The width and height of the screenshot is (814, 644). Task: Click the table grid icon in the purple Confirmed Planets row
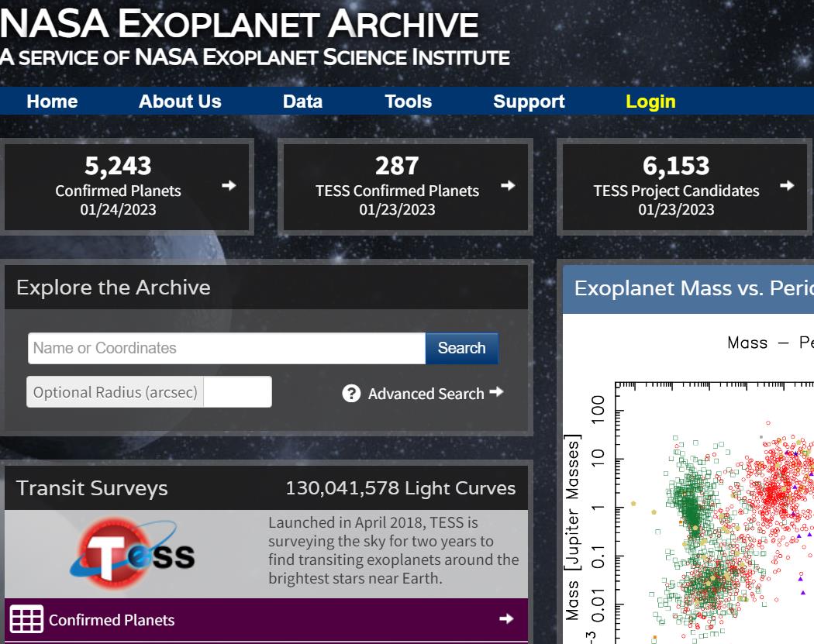click(x=26, y=620)
